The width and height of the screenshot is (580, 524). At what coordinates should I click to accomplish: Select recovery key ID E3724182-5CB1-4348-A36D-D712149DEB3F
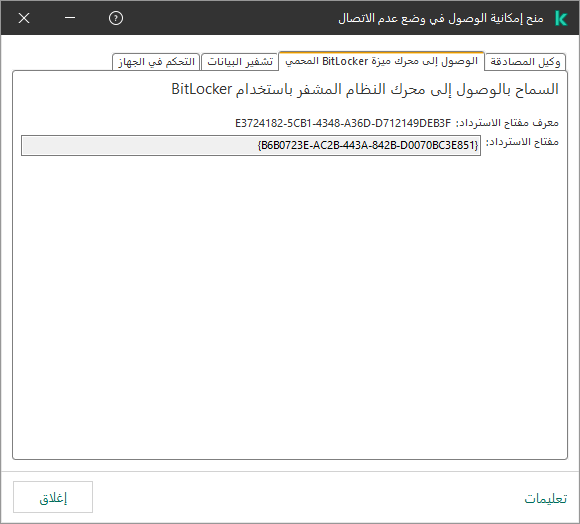pyautogui.click(x=343, y=123)
